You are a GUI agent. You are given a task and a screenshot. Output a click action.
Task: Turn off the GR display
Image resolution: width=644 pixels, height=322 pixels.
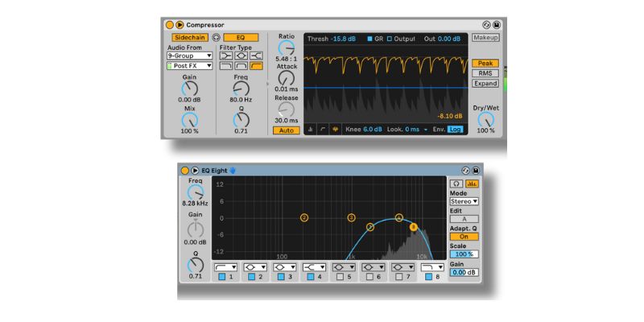point(369,39)
